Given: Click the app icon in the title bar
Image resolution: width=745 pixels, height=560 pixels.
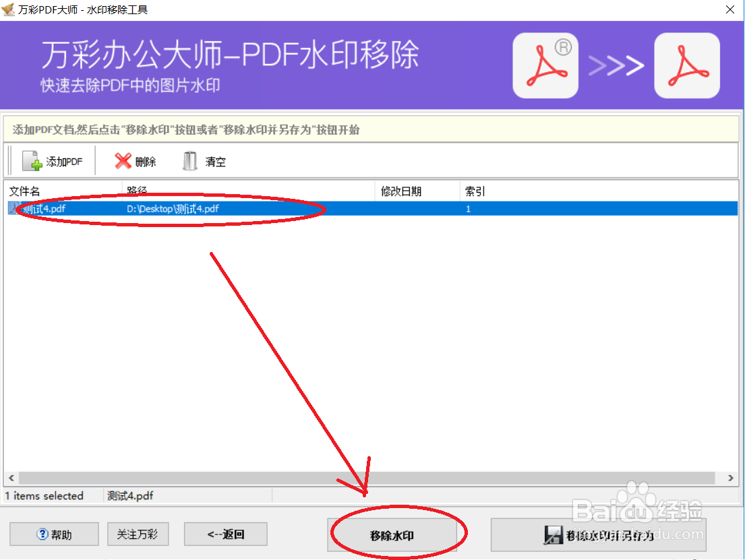Looking at the screenshot, I should pyautogui.click(x=8, y=9).
